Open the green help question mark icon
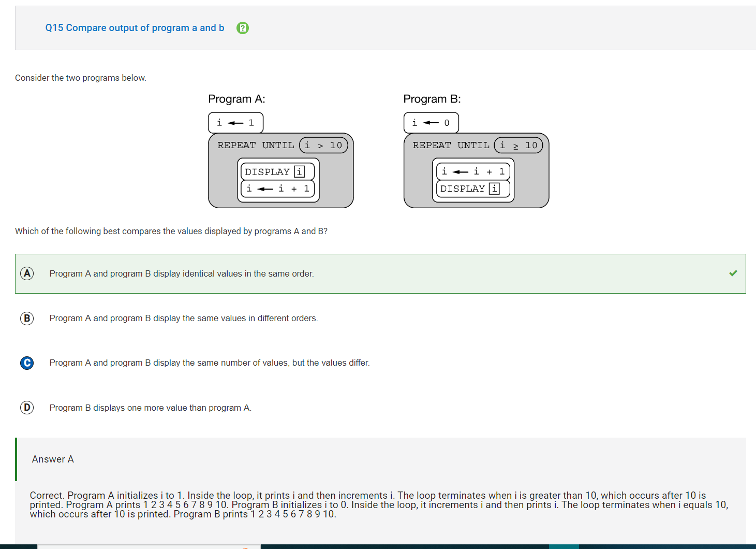This screenshot has height=549, width=756. point(243,28)
